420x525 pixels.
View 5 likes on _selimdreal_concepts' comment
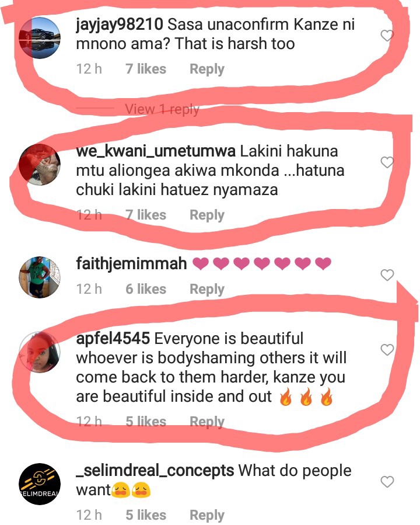[x=146, y=515]
